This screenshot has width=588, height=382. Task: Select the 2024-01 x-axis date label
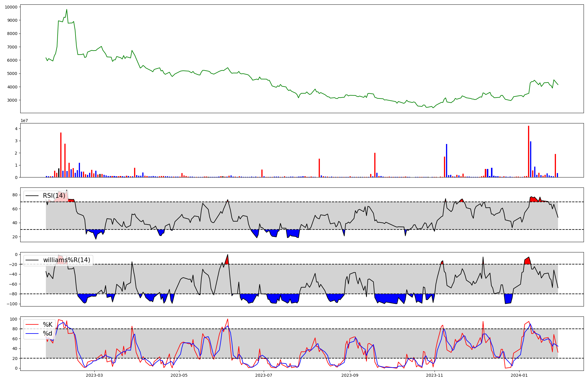[x=519, y=375]
